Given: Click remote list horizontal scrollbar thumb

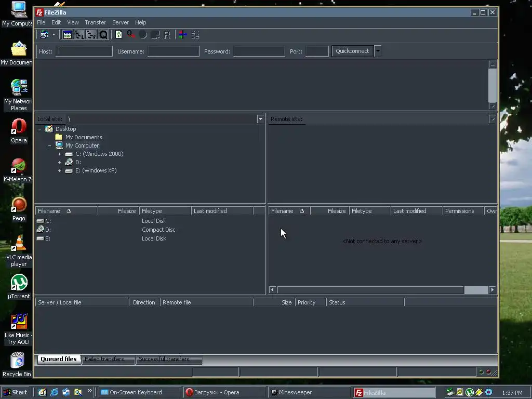Looking at the screenshot, I should (x=476, y=290).
